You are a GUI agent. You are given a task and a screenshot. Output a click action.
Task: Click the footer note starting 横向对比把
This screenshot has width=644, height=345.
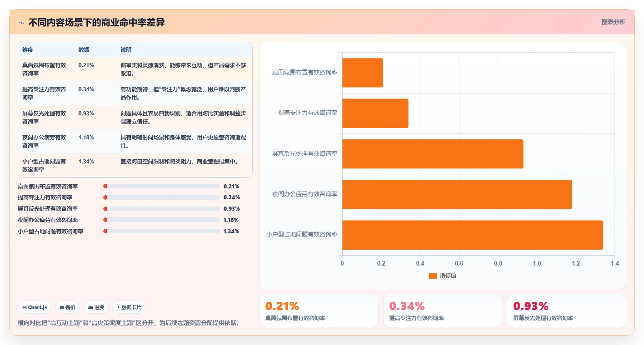tap(129, 323)
